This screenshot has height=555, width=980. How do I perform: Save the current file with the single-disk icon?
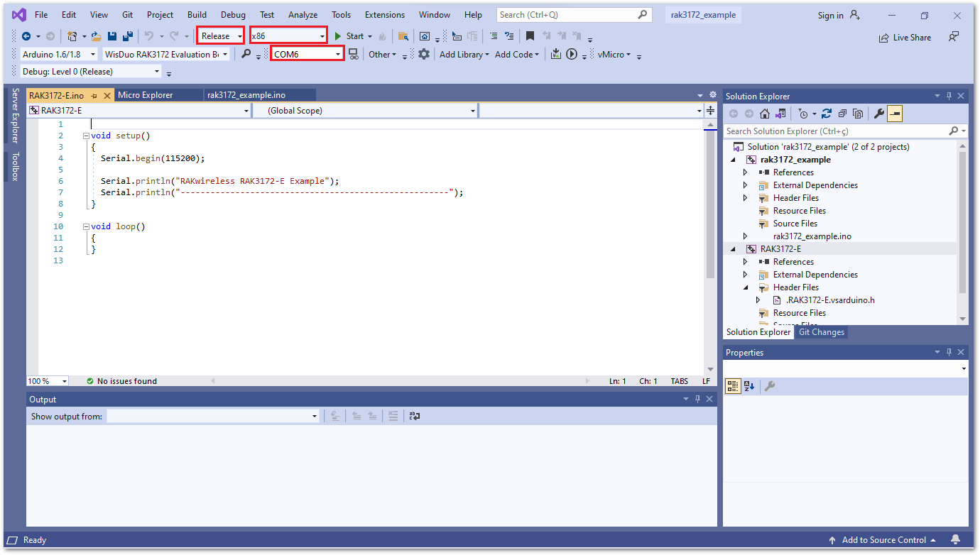tap(112, 36)
